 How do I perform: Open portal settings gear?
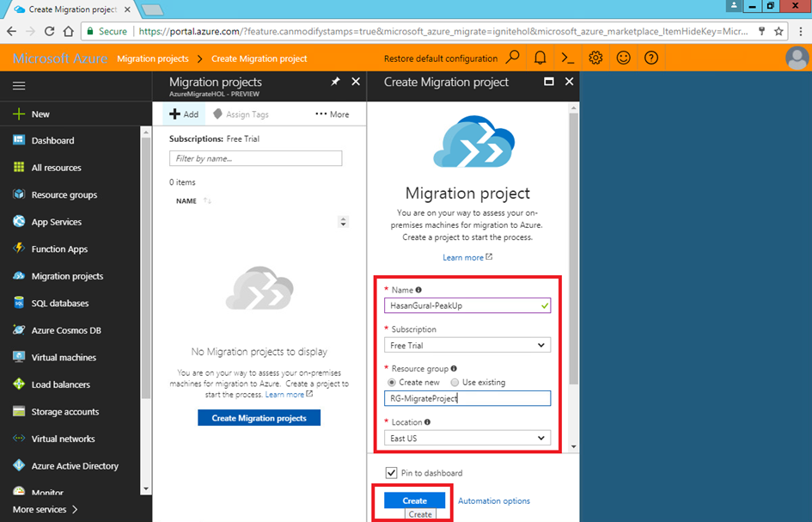pyautogui.click(x=595, y=58)
